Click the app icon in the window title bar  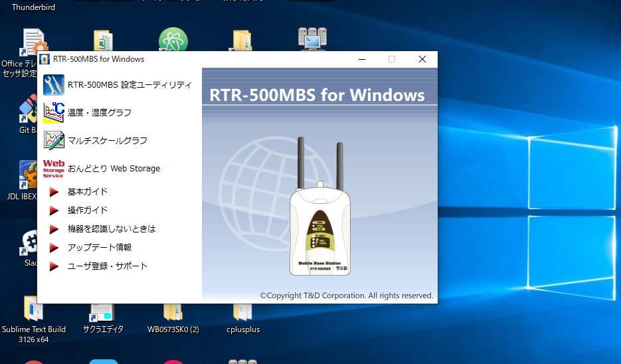pos(45,59)
